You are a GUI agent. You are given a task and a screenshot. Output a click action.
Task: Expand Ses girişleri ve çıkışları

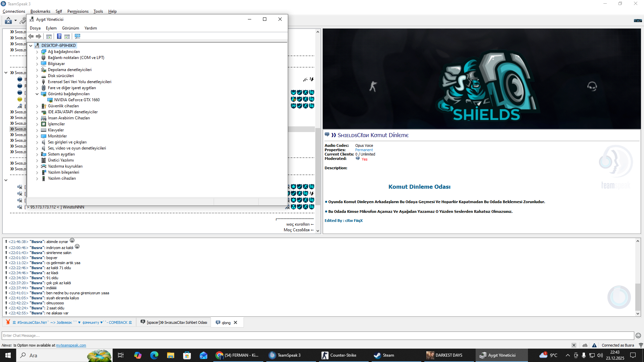pos(37,142)
